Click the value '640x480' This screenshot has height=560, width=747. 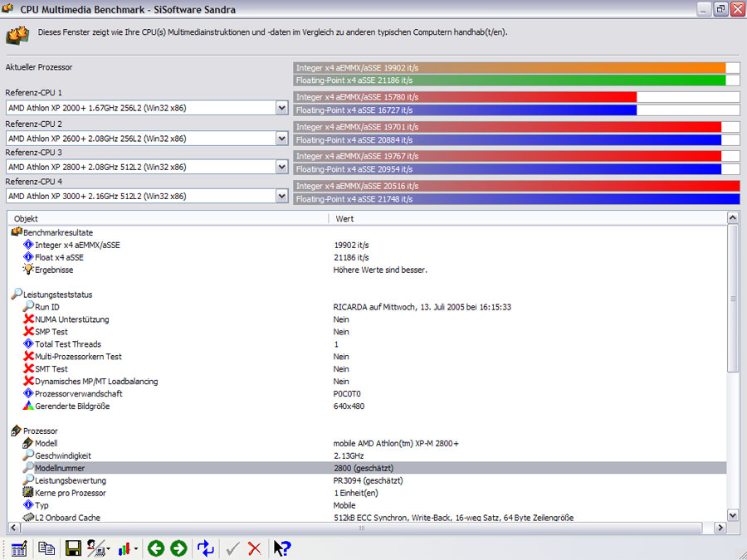[x=349, y=407]
